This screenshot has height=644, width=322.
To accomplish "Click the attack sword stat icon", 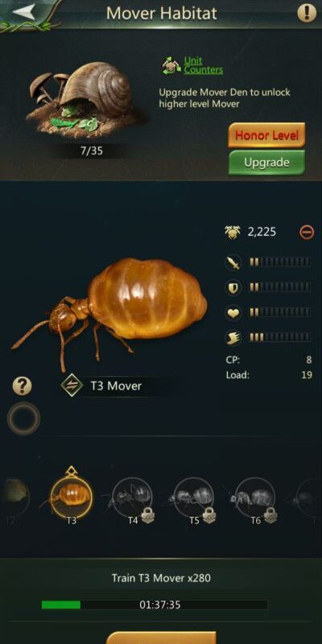I will pyautogui.click(x=233, y=262).
